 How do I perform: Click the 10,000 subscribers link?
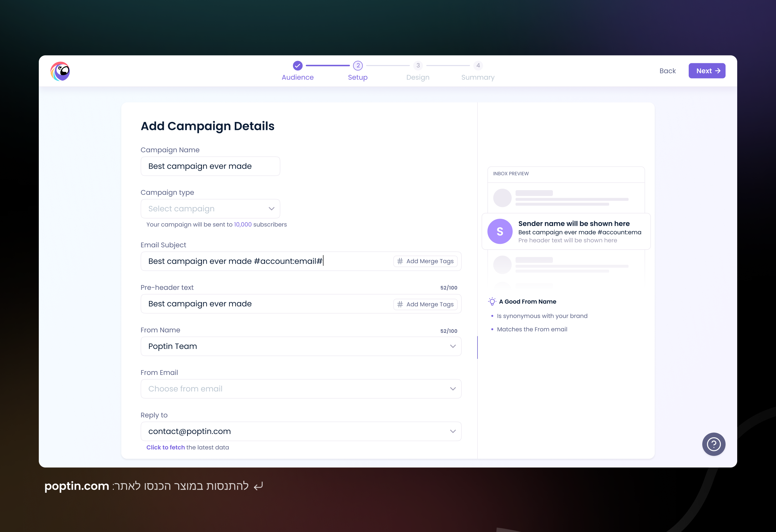coord(243,224)
